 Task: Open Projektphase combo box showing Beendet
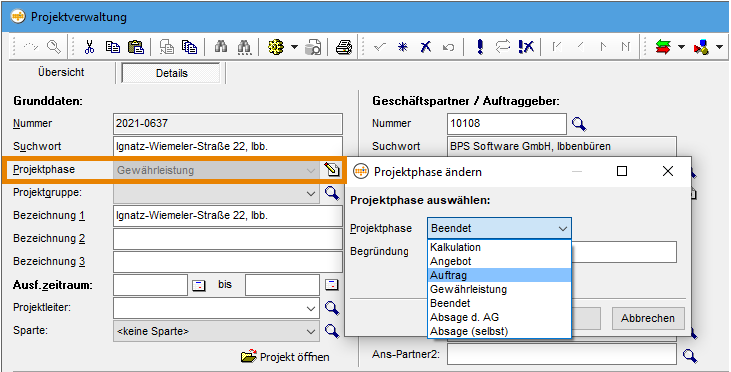[x=499, y=228]
